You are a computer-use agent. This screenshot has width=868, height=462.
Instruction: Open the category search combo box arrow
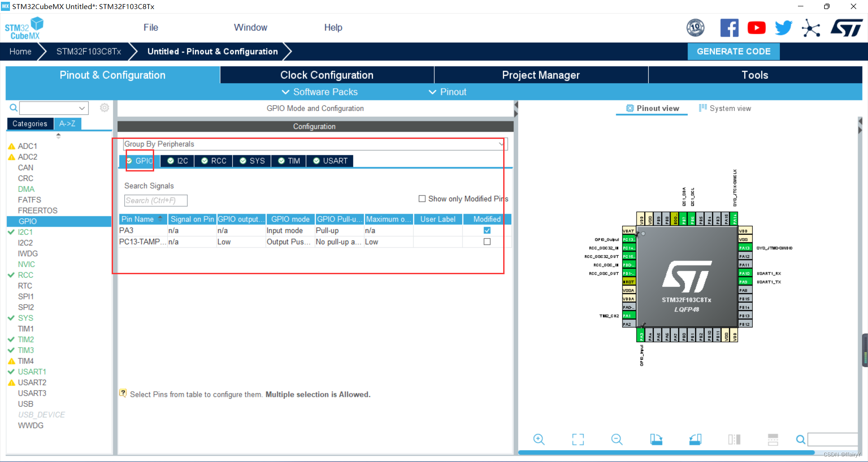click(x=82, y=108)
